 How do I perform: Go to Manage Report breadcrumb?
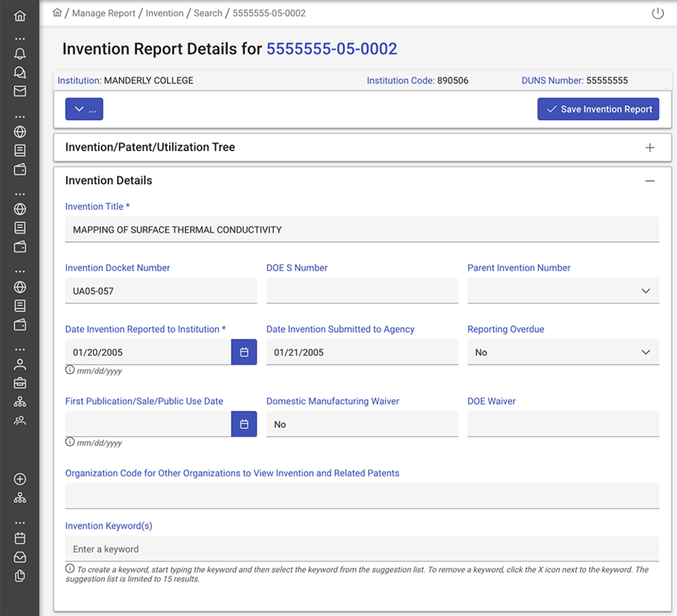(104, 13)
